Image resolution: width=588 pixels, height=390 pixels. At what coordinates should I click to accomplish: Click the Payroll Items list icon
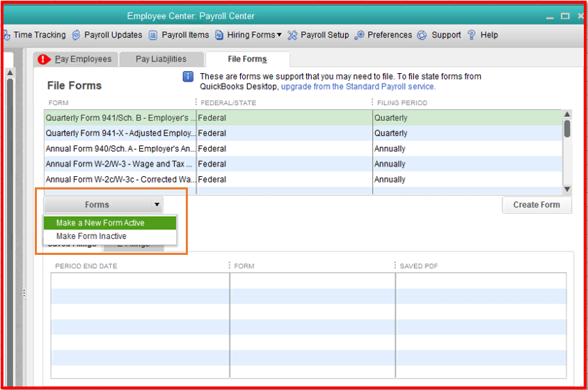[x=153, y=35]
